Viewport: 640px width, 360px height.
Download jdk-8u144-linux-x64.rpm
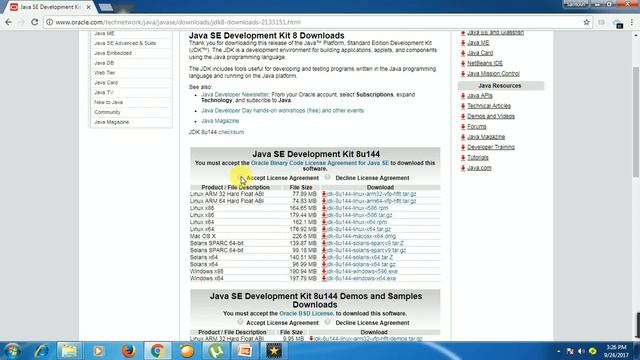(356, 222)
